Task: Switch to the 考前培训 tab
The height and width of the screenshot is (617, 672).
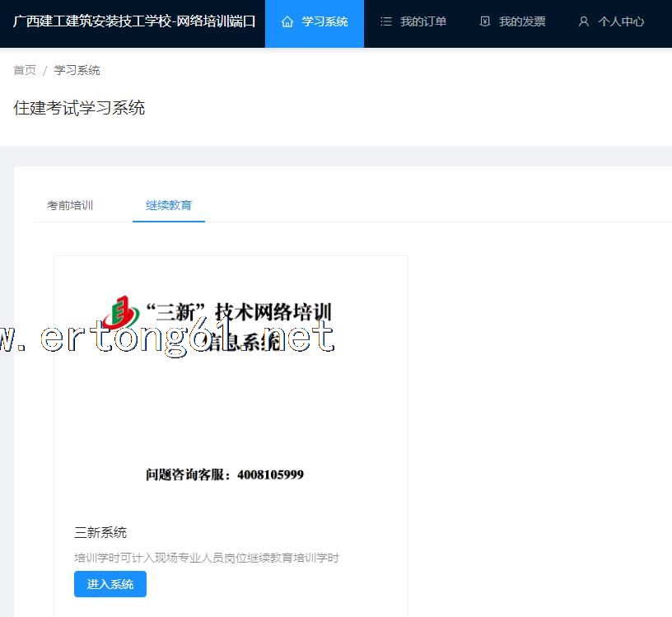Action: (70, 205)
